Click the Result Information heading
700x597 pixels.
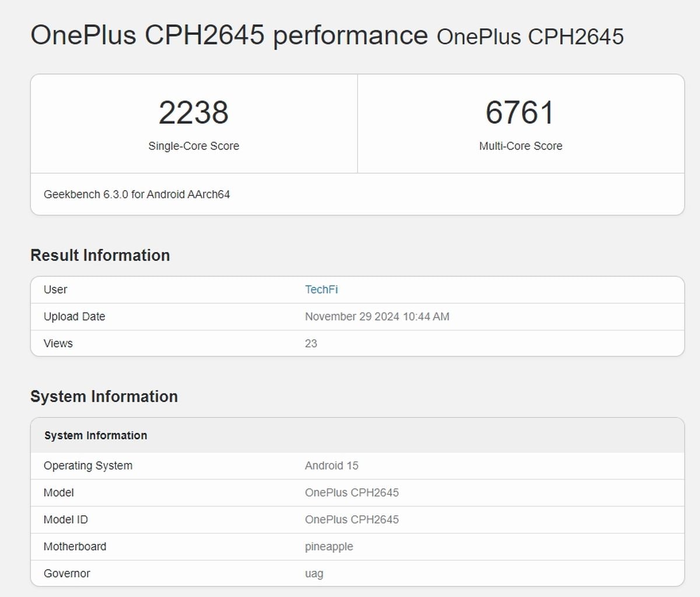[100, 255]
